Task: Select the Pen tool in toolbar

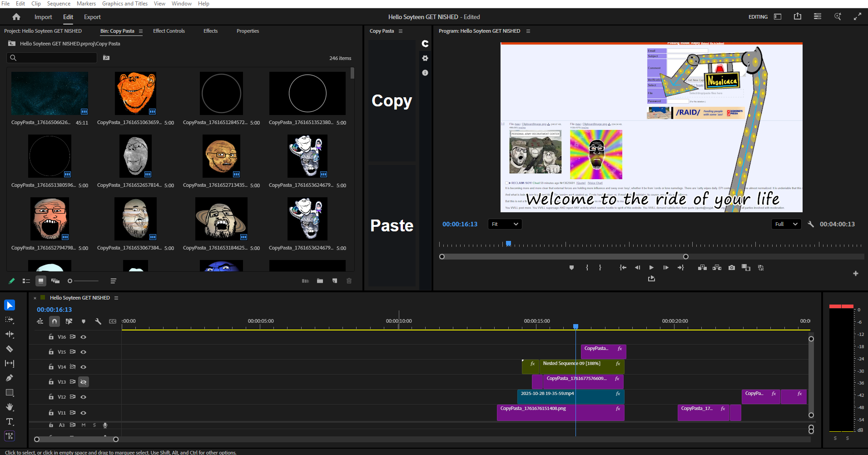Action: pyautogui.click(x=9, y=378)
